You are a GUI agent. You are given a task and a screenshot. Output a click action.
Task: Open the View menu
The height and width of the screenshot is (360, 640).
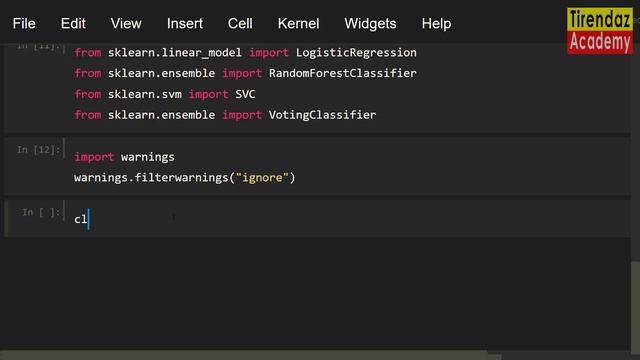(x=126, y=23)
